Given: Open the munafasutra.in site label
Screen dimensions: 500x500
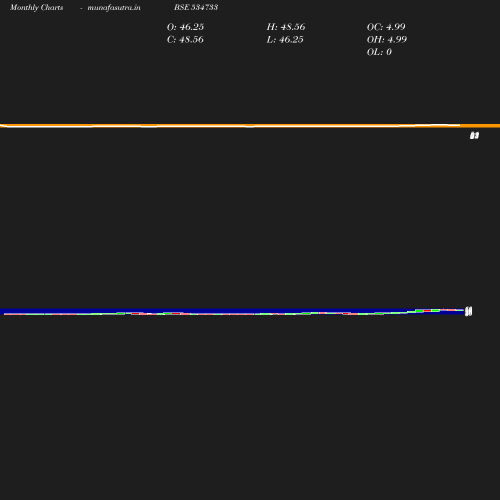Looking at the screenshot, I should [x=114, y=8].
